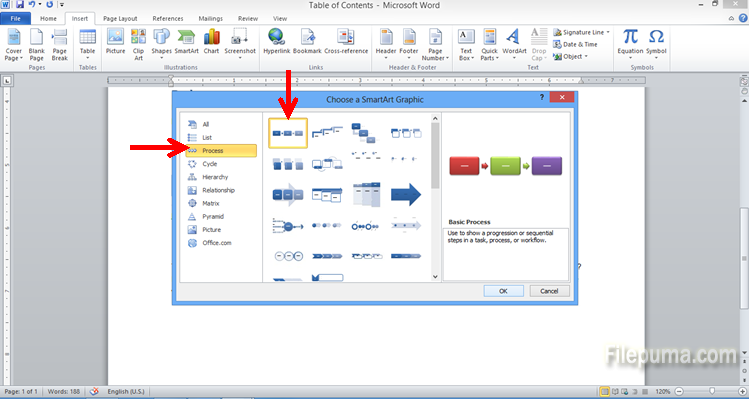Insert a Page Break
This screenshot has width=751, height=399.
click(59, 45)
